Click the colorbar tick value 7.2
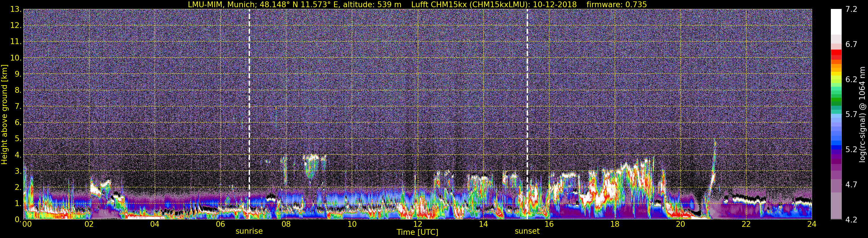The width and height of the screenshot is (868, 238). [851, 10]
